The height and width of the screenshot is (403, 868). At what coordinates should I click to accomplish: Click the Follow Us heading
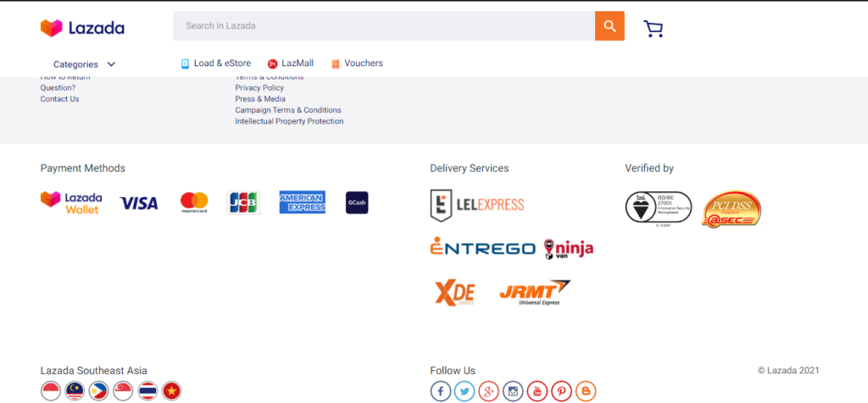pyautogui.click(x=453, y=370)
